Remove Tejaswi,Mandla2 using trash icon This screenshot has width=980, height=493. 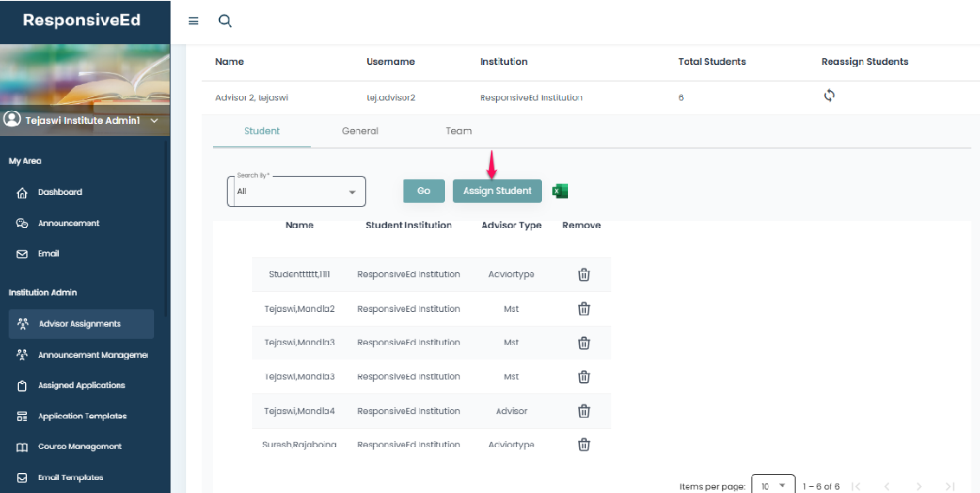click(x=583, y=309)
